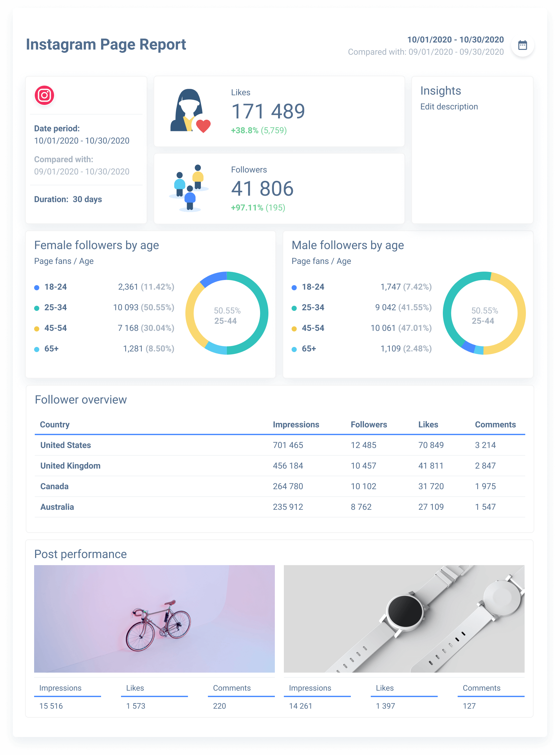
Task: Click the Duration: 30 days label
Action: click(68, 199)
